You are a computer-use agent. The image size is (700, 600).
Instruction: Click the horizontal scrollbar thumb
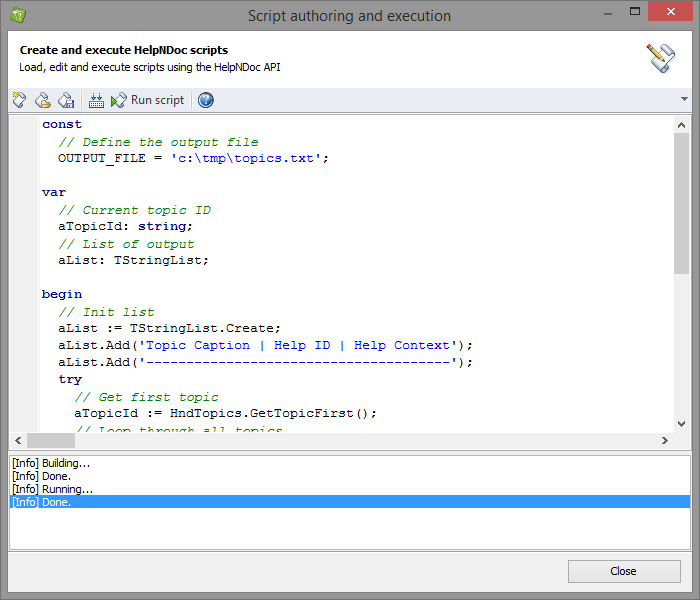(x=51, y=441)
